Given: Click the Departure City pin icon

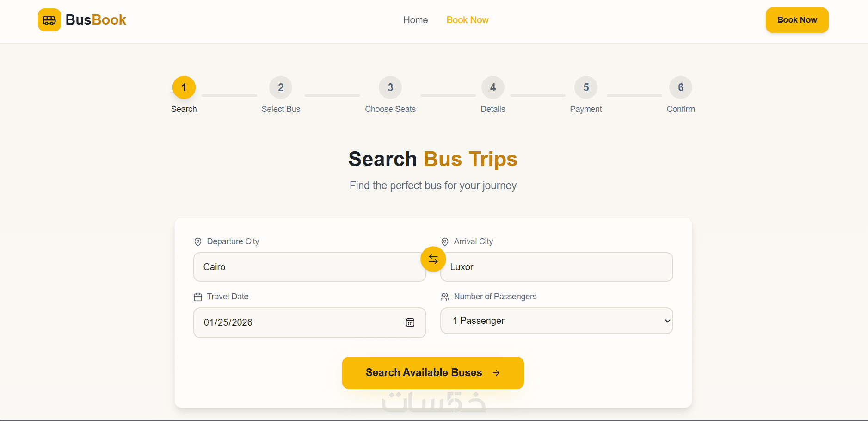Looking at the screenshot, I should 198,242.
